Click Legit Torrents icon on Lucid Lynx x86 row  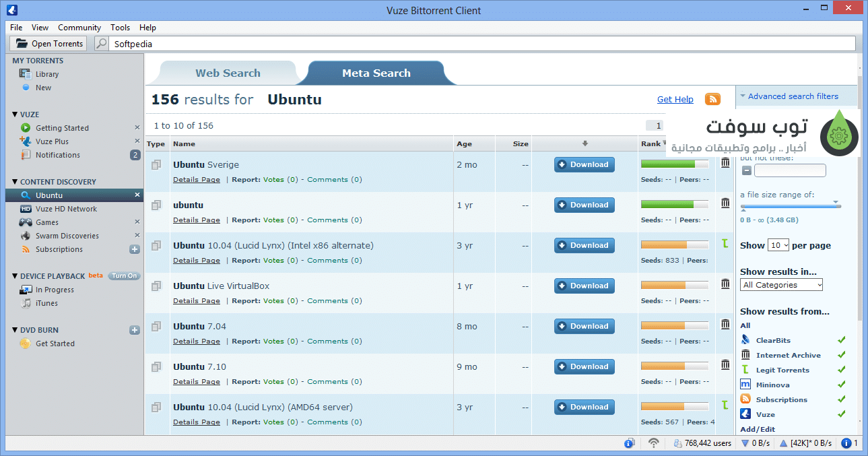coord(725,244)
